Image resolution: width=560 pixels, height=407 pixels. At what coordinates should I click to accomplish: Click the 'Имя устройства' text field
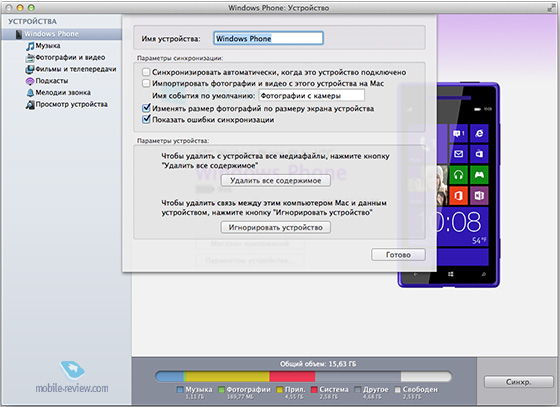pyautogui.click(x=268, y=38)
